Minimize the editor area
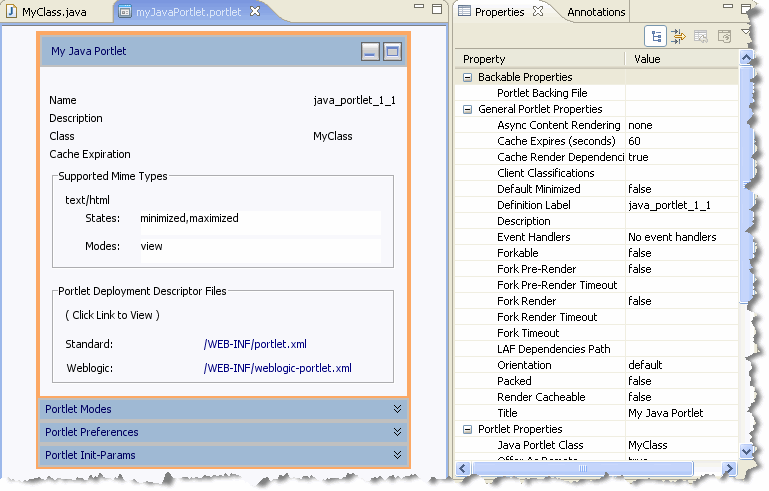769x491 pixels. (419, 7)
